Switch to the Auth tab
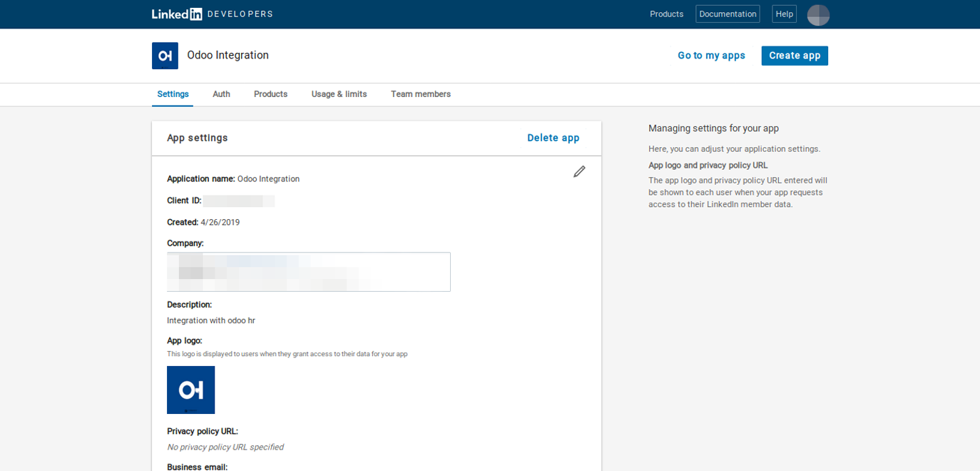 point(221,94)
